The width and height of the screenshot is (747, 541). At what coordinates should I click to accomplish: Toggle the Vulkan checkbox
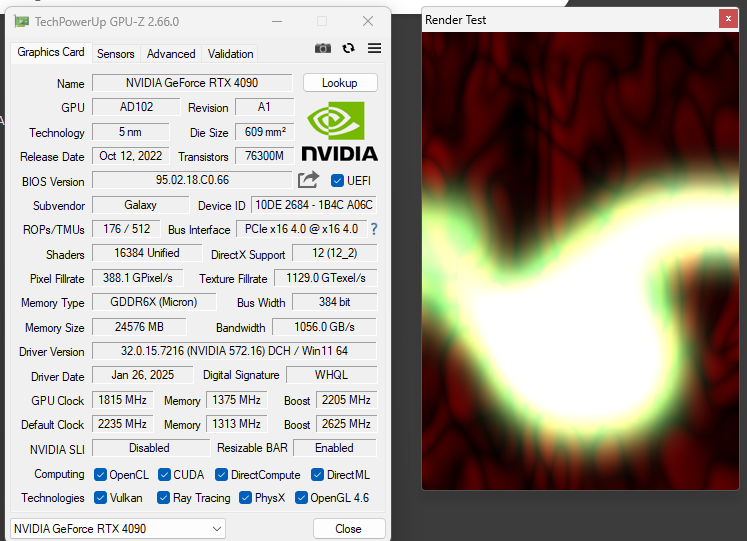pos(100,498)
